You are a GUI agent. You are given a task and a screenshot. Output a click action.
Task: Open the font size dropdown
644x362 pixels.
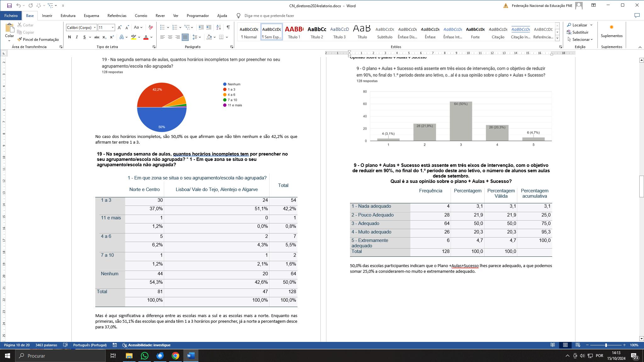click(x=113, y=28)
